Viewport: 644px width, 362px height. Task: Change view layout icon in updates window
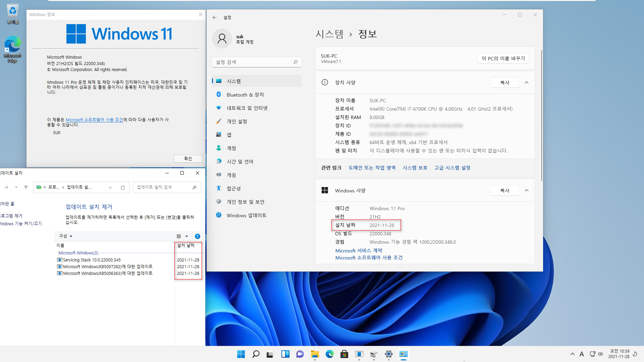click(179, 236)
